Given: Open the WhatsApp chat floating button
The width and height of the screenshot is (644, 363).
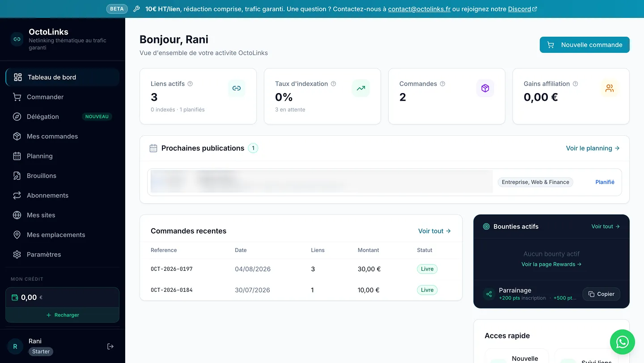Looking at the screenshot, I should 623,342.
